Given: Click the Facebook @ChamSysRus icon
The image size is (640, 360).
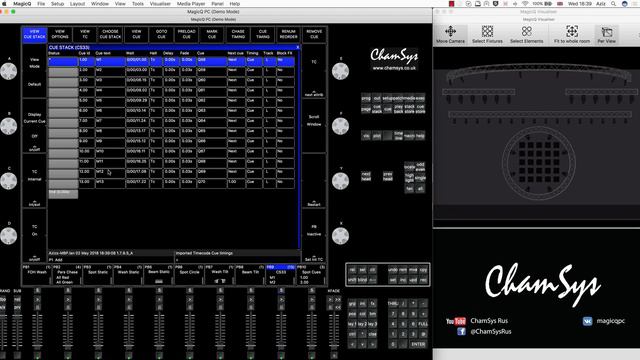Looking at the screenshot, I should 461,331.
